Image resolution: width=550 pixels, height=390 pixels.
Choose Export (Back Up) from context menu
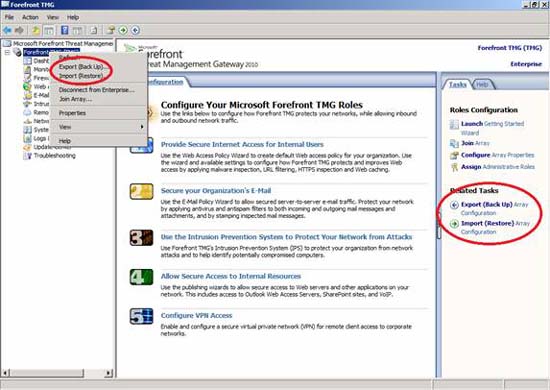click(x=99, y=67)
